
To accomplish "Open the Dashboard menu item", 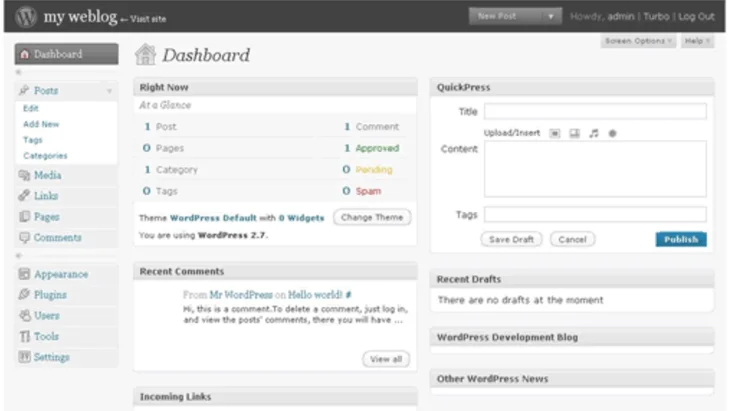I will coord(67,54).
